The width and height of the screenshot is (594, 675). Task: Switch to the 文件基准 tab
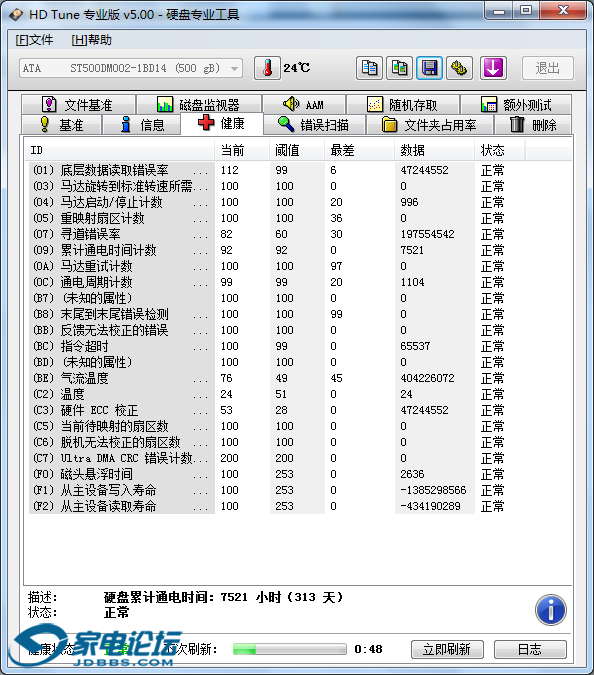click(78, 105)
